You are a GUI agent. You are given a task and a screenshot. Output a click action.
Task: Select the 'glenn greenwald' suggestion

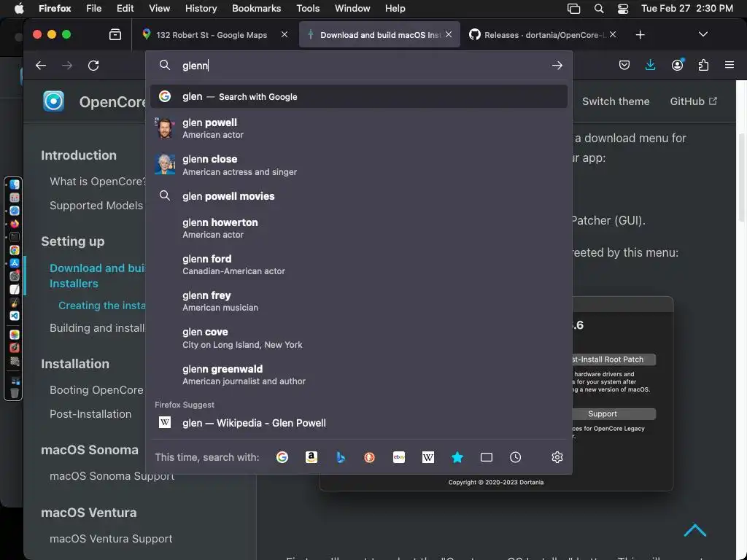[x=359, y=374]
